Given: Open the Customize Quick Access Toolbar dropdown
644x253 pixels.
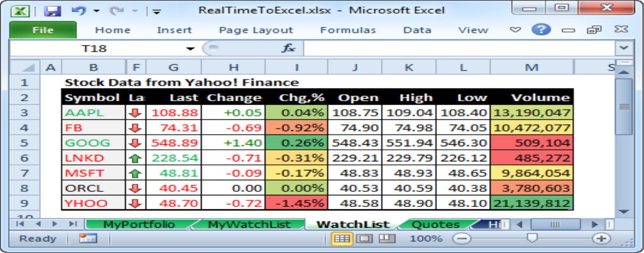Looking at the screenshot, I should [157, 11].
